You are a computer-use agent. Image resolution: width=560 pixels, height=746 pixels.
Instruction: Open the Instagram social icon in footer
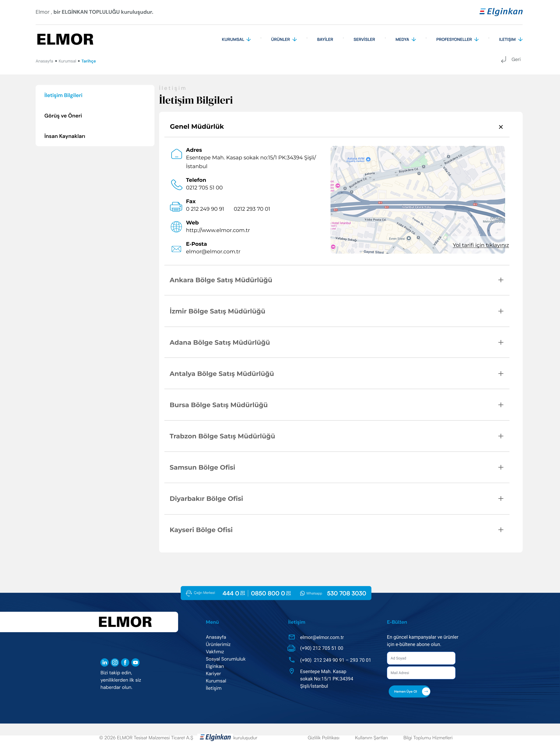[x=115, y=662]
